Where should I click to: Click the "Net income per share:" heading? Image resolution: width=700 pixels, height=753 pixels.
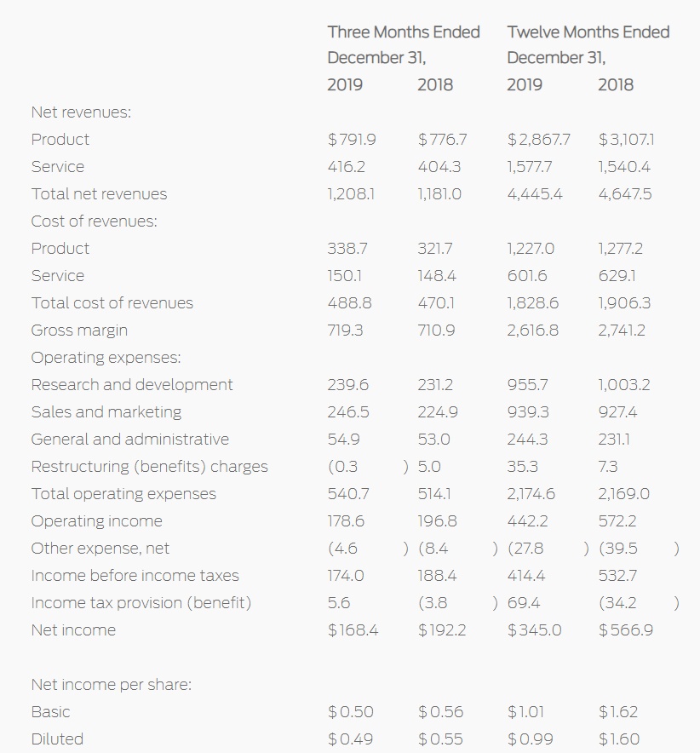[111, 684]
